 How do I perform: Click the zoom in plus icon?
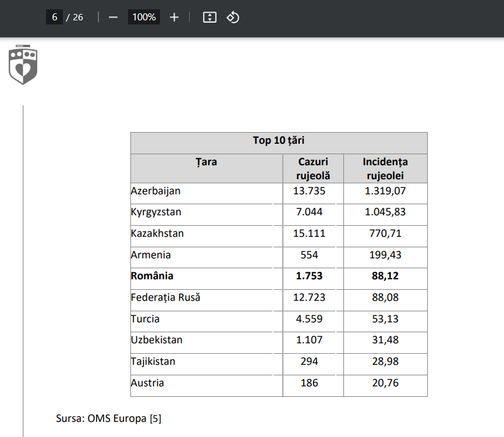pos(174,17)
